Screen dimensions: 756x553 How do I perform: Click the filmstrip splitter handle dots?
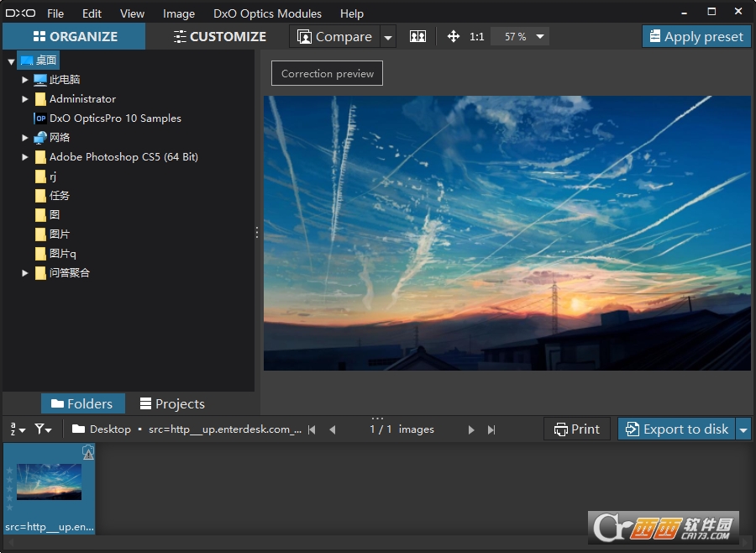377,418
